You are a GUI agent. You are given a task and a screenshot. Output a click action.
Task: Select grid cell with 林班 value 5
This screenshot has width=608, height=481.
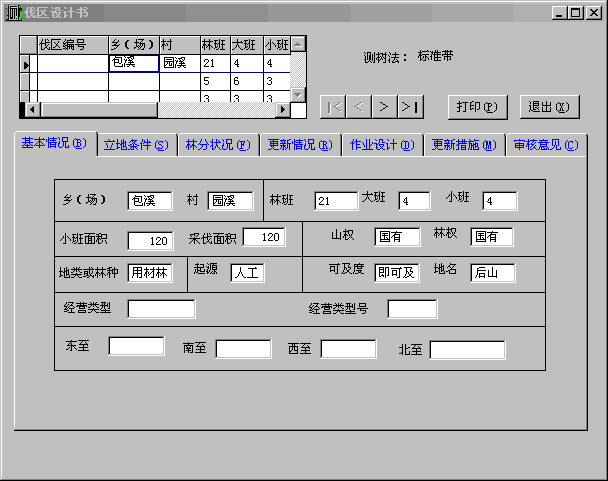(x=215, y=81)
